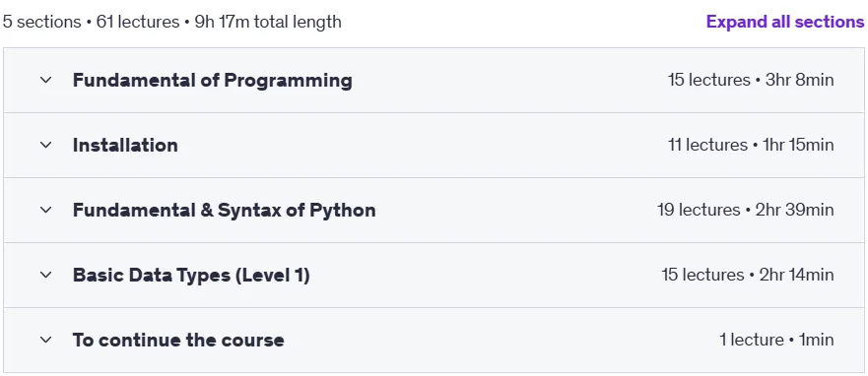Viewport: 868px width, 376px height.
Task: Select Fundamental & Syntax of Python heading
Action: click(225, 210)
